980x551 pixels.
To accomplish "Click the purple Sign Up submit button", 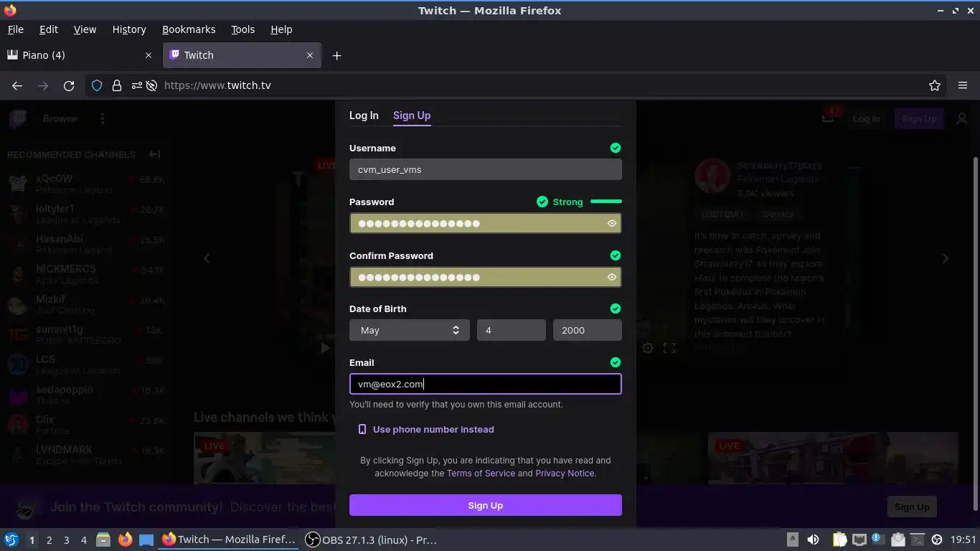I will tap(486, 505).
